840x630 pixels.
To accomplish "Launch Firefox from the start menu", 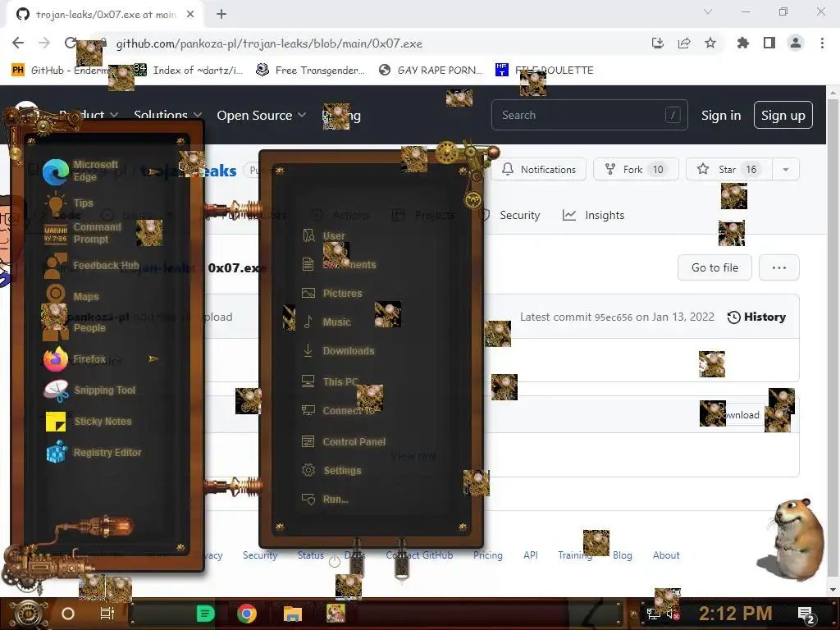I will coord(75,359).
